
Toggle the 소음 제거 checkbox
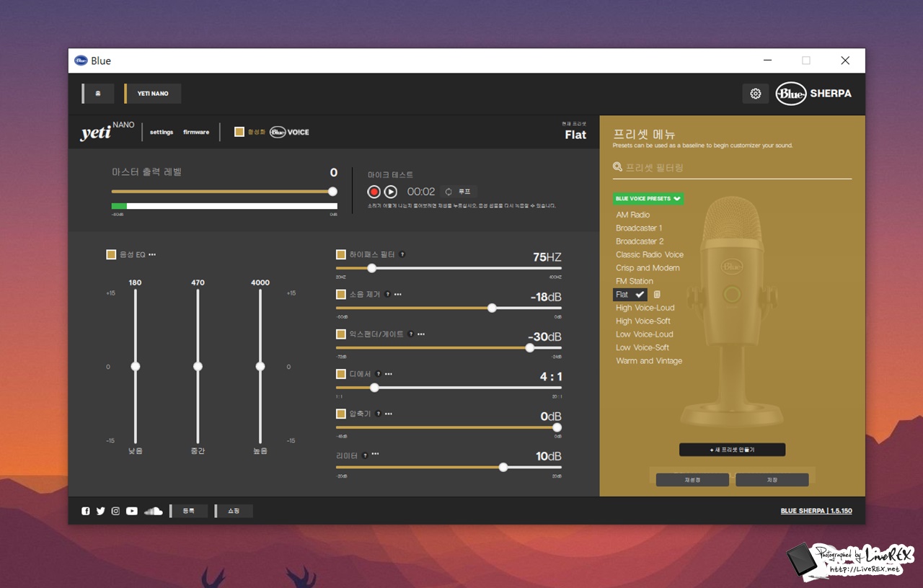[341, 294]
